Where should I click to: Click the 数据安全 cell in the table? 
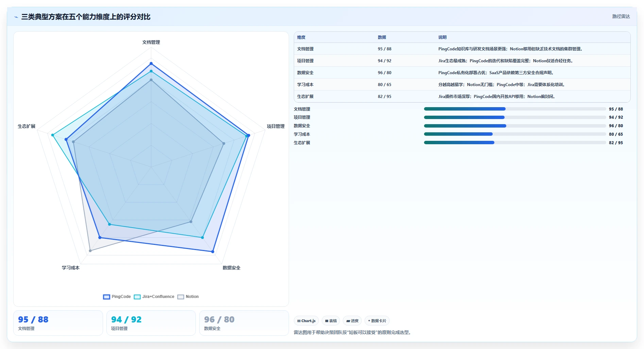tap(305, 73)
